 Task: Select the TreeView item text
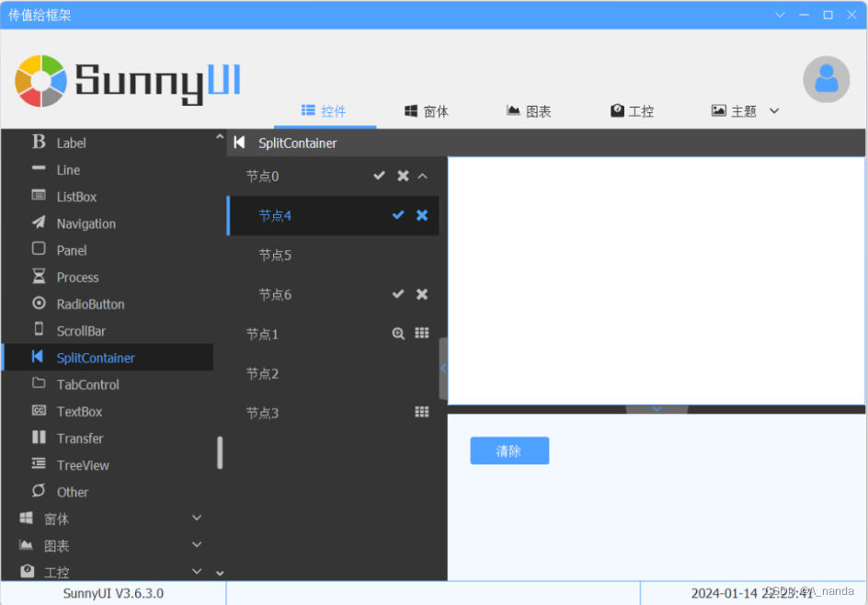pos(83,465)
